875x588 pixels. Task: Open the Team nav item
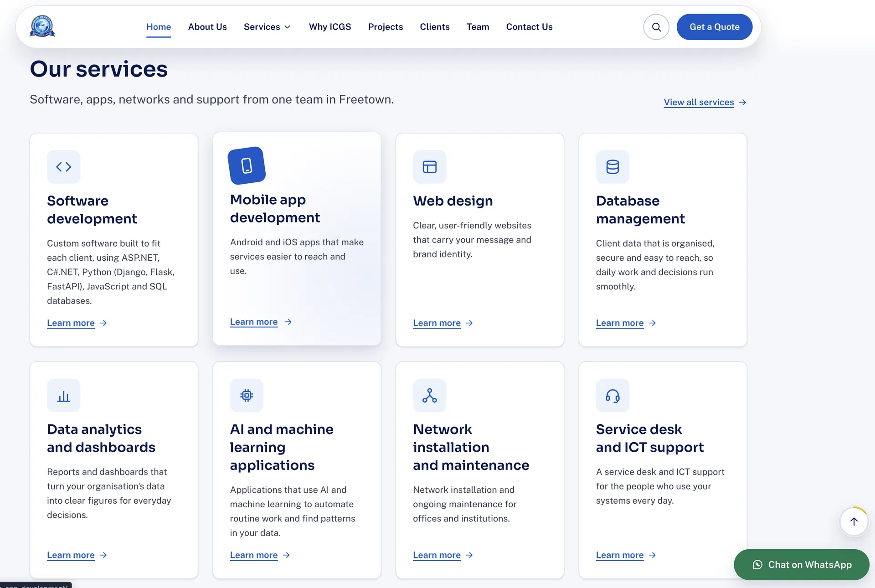point(478,27)
